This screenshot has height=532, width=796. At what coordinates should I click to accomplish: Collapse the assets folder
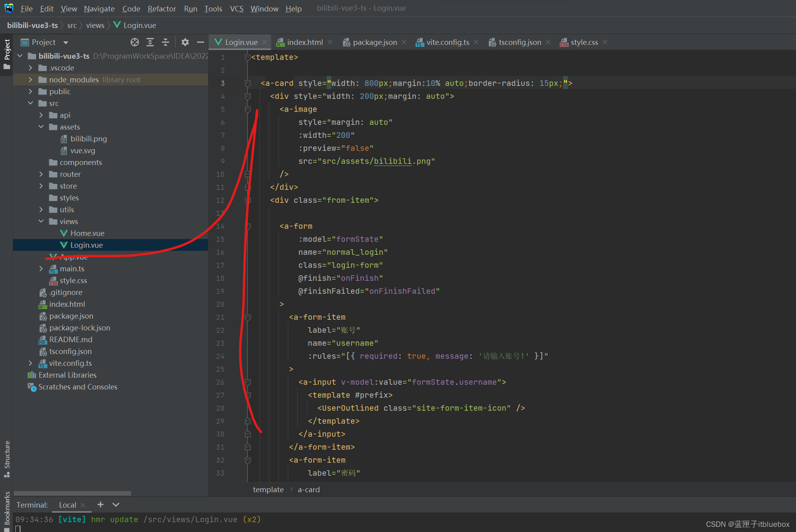tap(41, 127)
